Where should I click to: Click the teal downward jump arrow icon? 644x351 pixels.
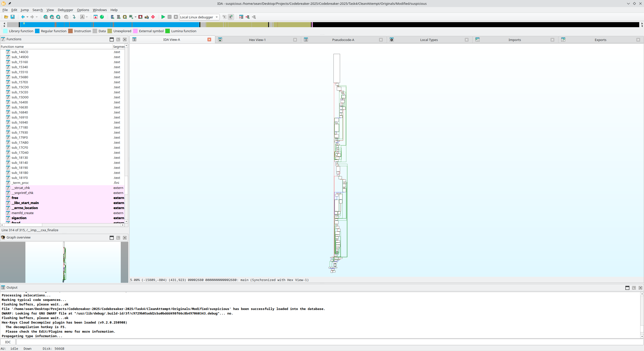point(74,17)
